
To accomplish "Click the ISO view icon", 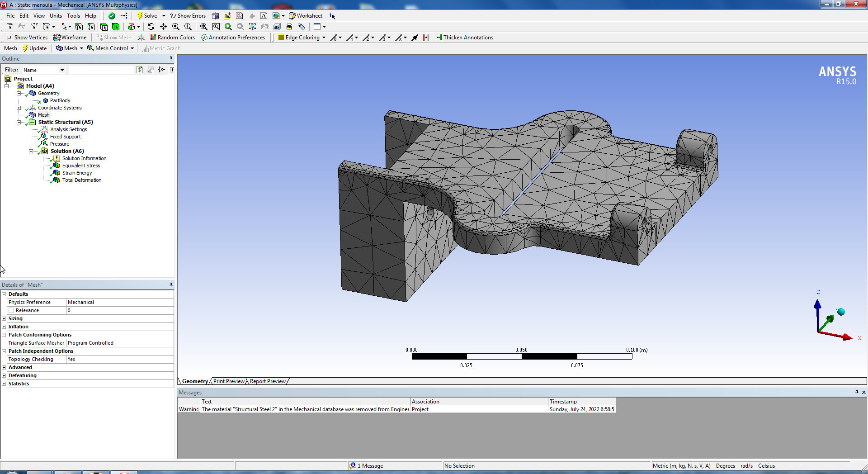I will pos(252,27).
